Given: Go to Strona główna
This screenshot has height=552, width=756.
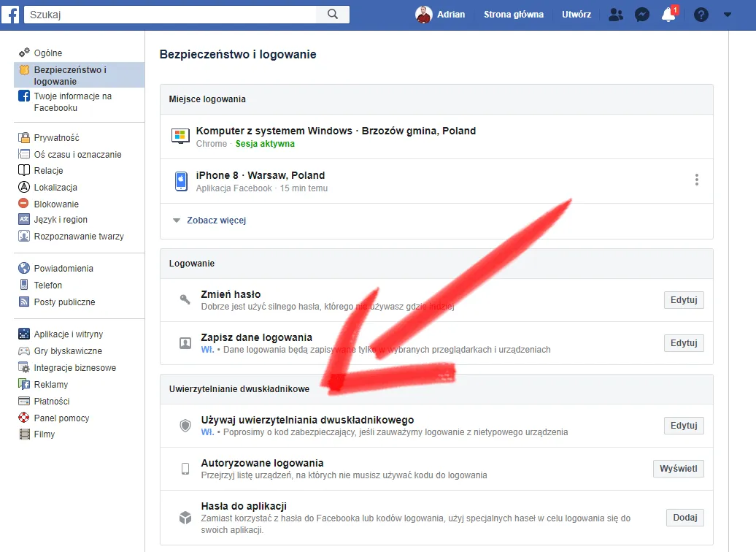Looking at the screenshot, I should click(513, 14).
